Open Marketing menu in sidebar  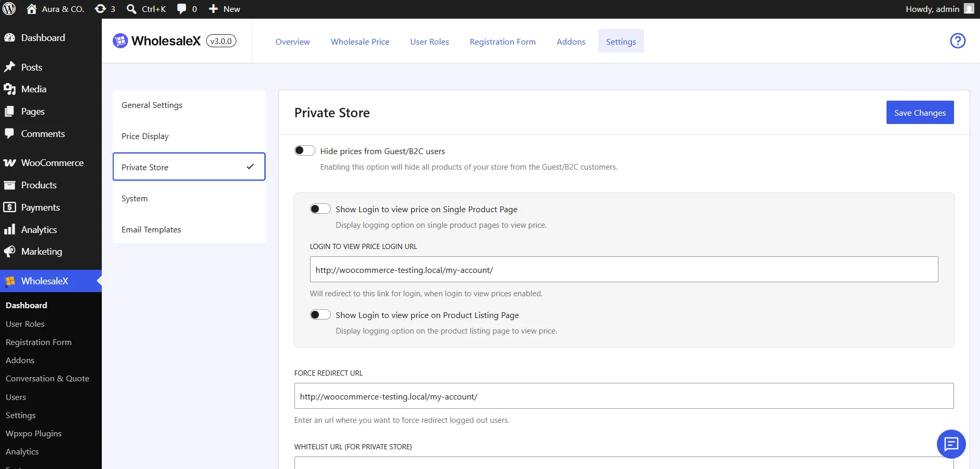point(51,252)
